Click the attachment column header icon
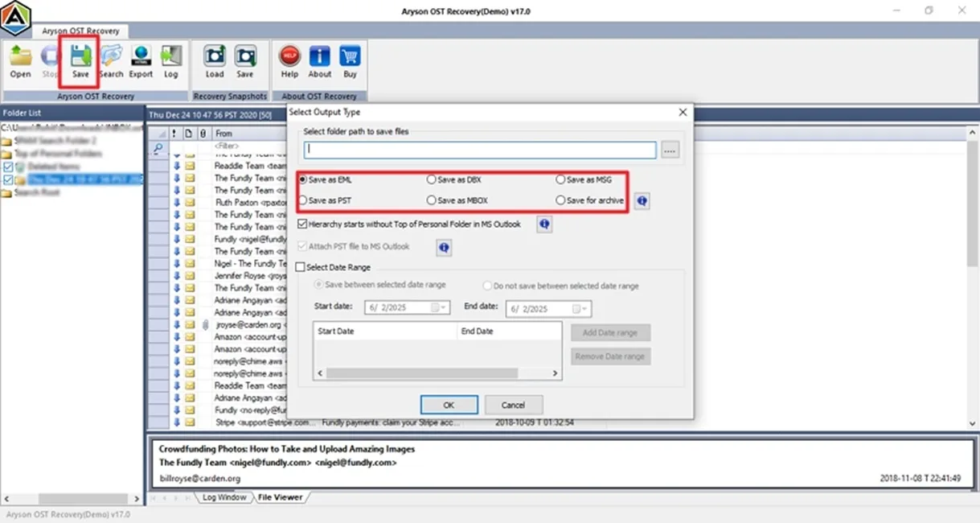 203,134
